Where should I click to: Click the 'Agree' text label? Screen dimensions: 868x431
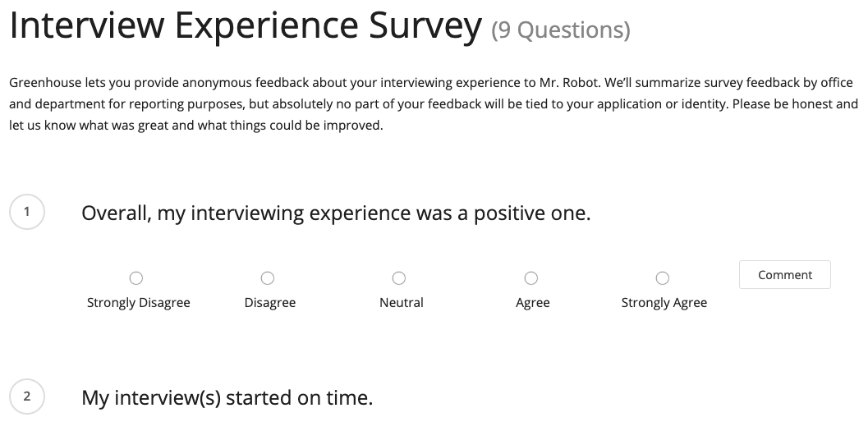(x=532, y=303)
